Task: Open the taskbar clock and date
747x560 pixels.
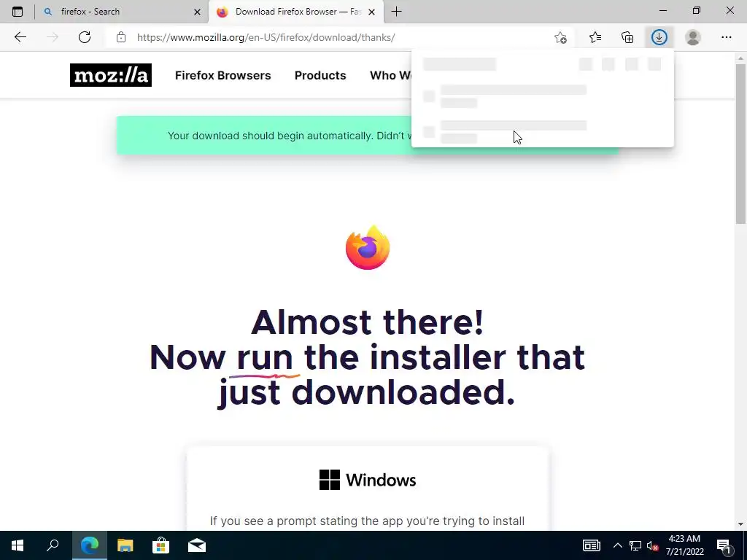Action: pos(684,545)
